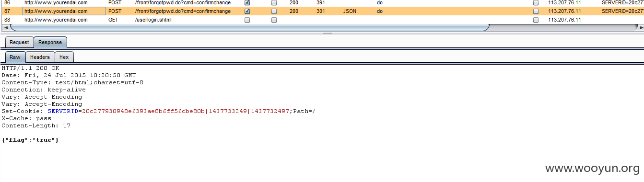This screenshot has height=182, width=644.
Task: Toggle SSL checkbox in row 88
Action: (536, 20)
